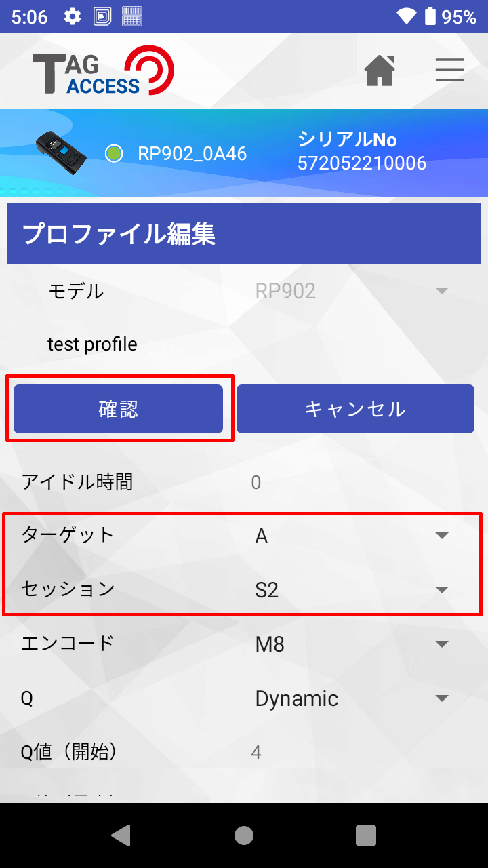
Task: Open the hamburger menu
Action: [x=450, y=70]
